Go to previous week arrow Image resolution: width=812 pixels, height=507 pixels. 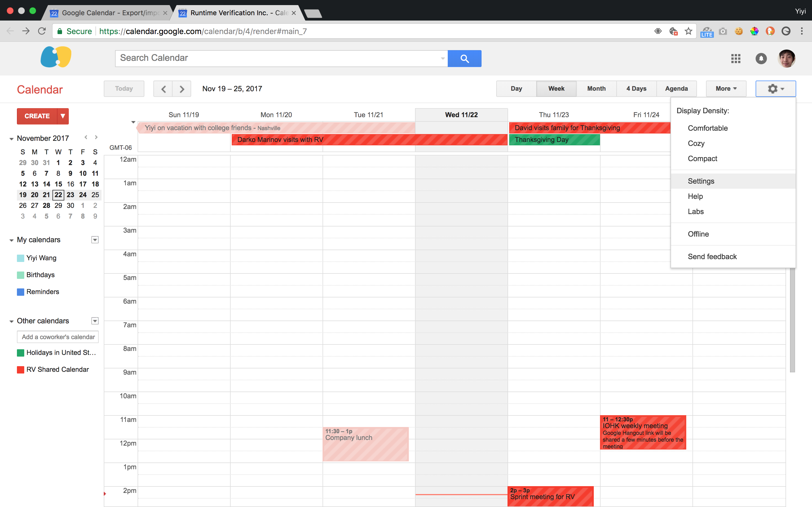point(163,89)
